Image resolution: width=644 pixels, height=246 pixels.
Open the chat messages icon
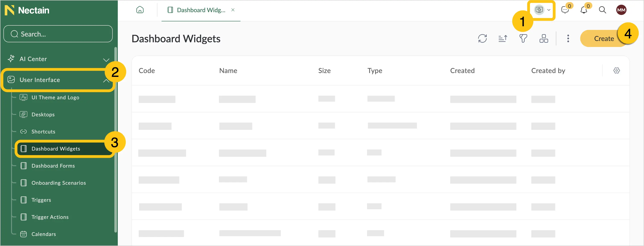click(565, 10)
